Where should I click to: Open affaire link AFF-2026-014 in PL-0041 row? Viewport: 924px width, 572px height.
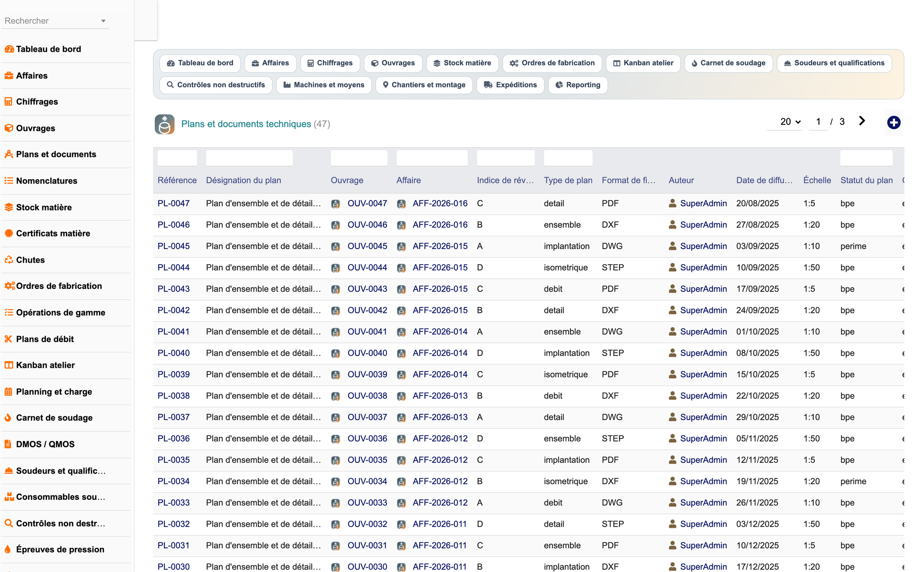[x=440, y=332]
